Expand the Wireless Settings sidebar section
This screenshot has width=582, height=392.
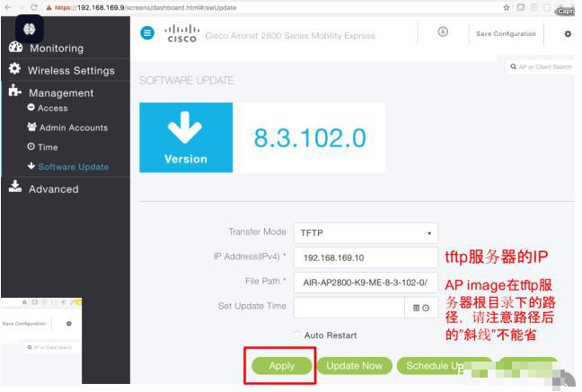click(70, 70)
